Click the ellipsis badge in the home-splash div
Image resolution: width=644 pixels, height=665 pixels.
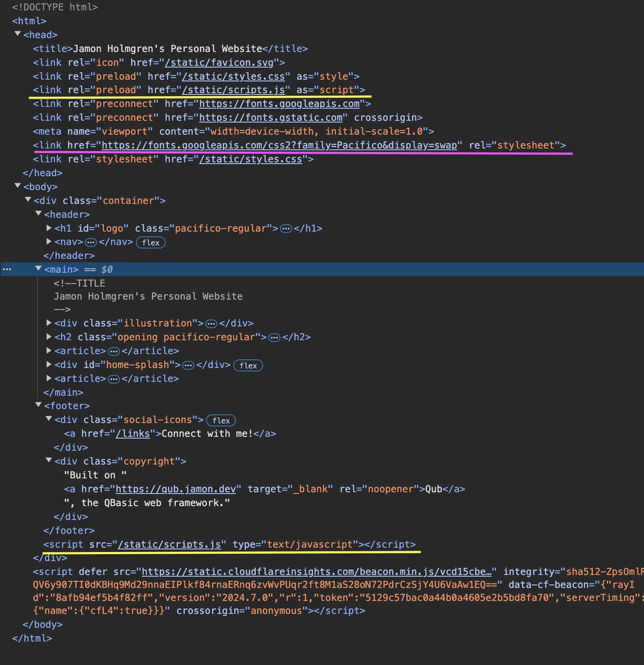(x=188, y=365)
